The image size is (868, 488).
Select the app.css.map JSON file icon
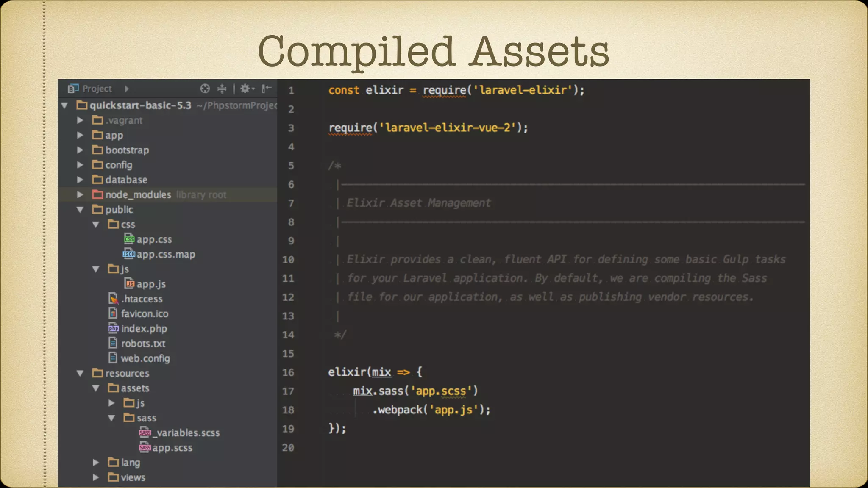click(129, 254)
